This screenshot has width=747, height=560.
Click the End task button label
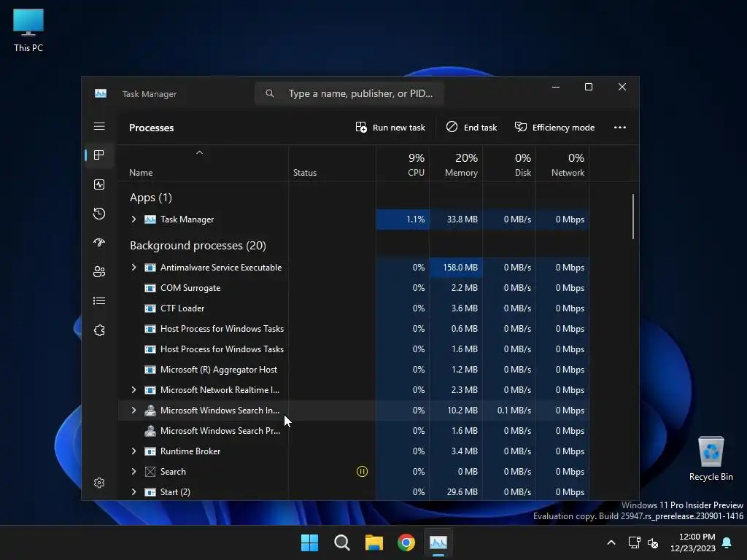pos(480,127)
